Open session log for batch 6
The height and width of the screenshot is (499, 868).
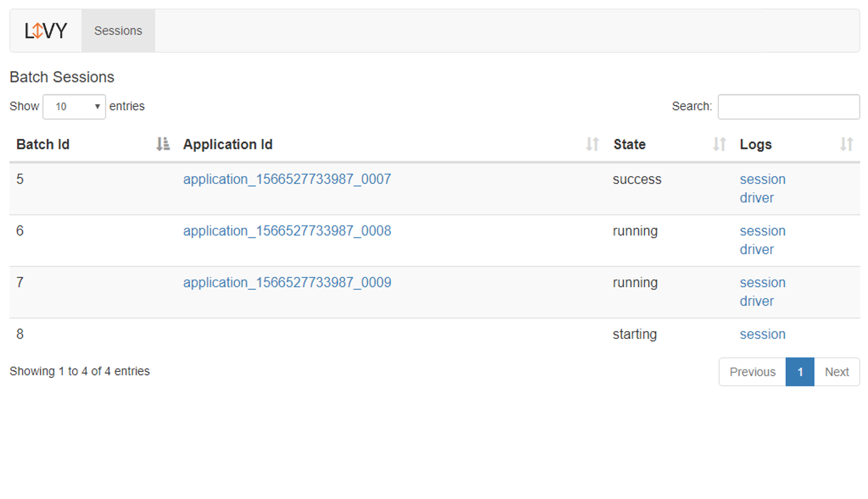coord(762,231)
